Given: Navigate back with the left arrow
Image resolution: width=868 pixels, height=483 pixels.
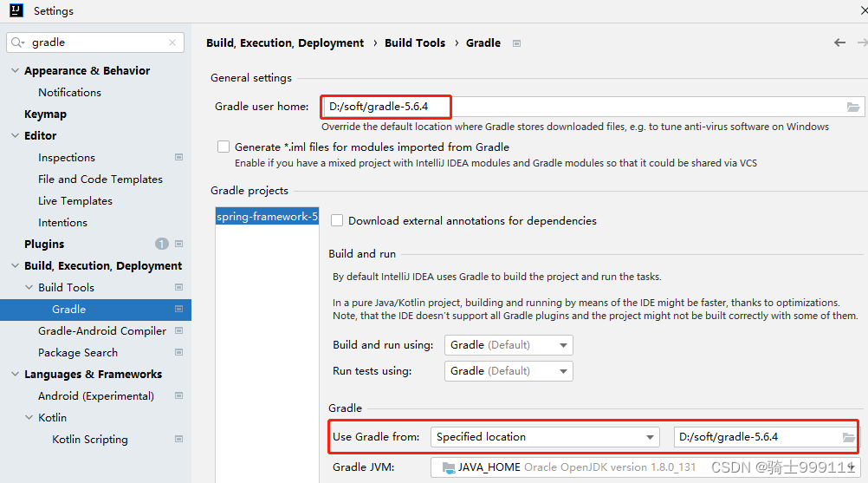Looking at the screenshot, I should coord(839,42).
